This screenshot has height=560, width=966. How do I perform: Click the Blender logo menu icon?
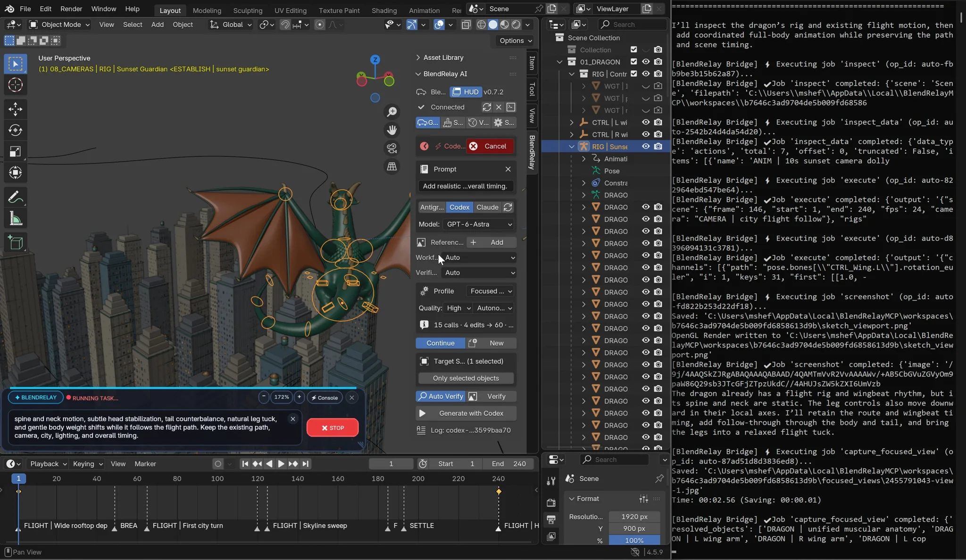9,9
